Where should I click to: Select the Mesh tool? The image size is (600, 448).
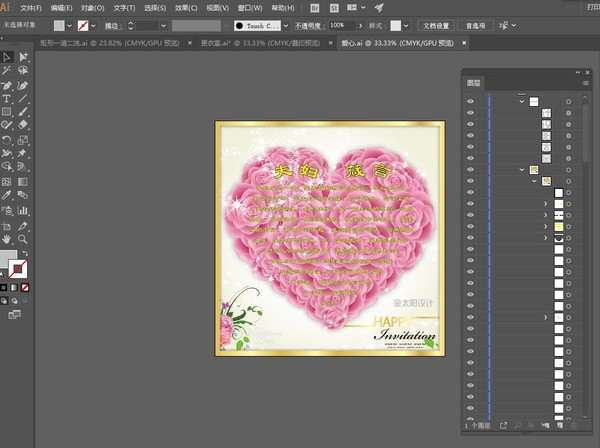[7, 182]
